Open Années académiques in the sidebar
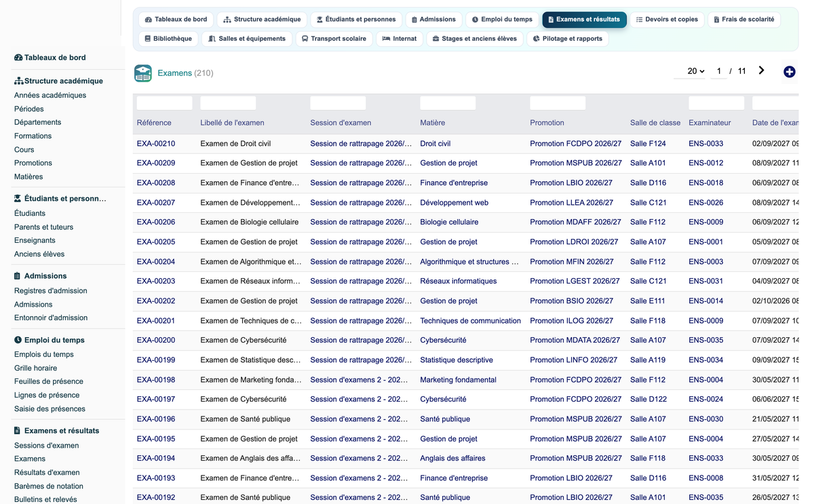 [50, 96]
